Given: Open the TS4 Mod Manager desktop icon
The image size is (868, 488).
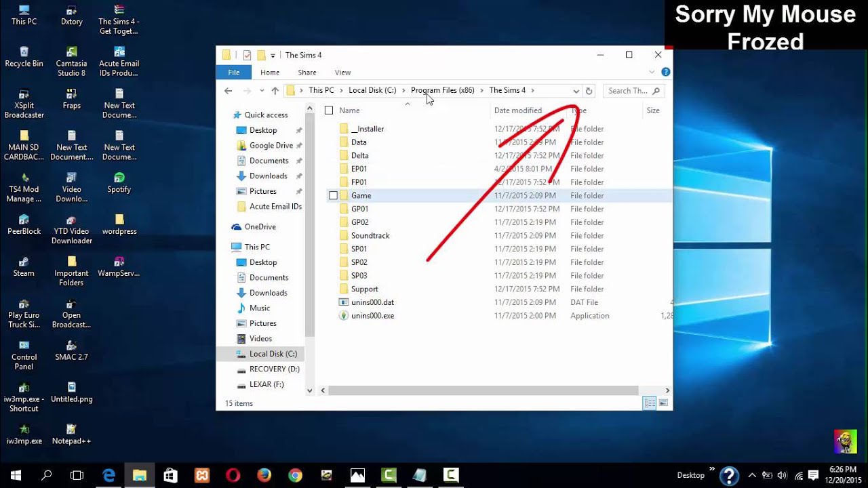Looking at the screenshot, I should [24, 187].
